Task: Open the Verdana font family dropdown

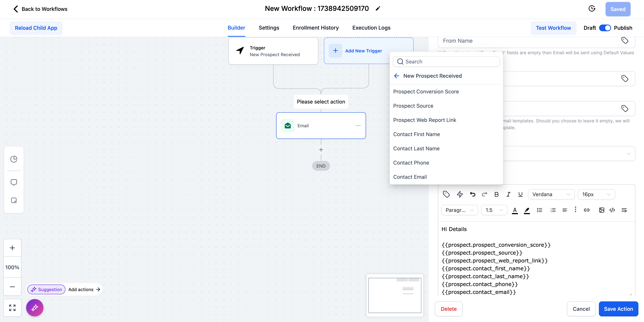Action: pyautogui.click(x=551, y=194)
